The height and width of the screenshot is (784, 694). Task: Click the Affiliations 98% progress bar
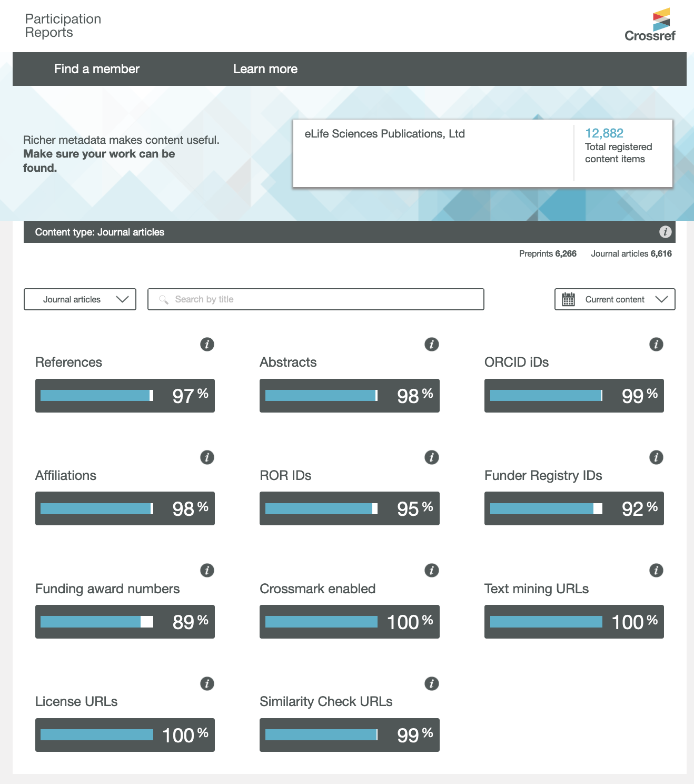click(x=125, y=508)
